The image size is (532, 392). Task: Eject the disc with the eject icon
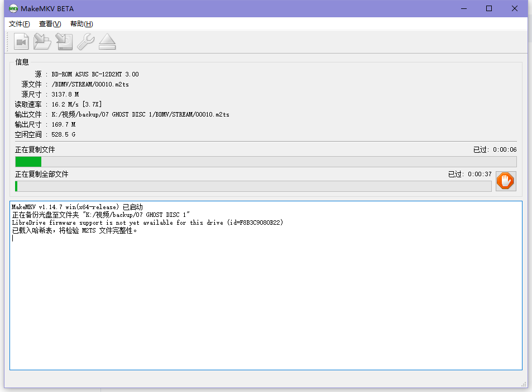click(107, 42)
